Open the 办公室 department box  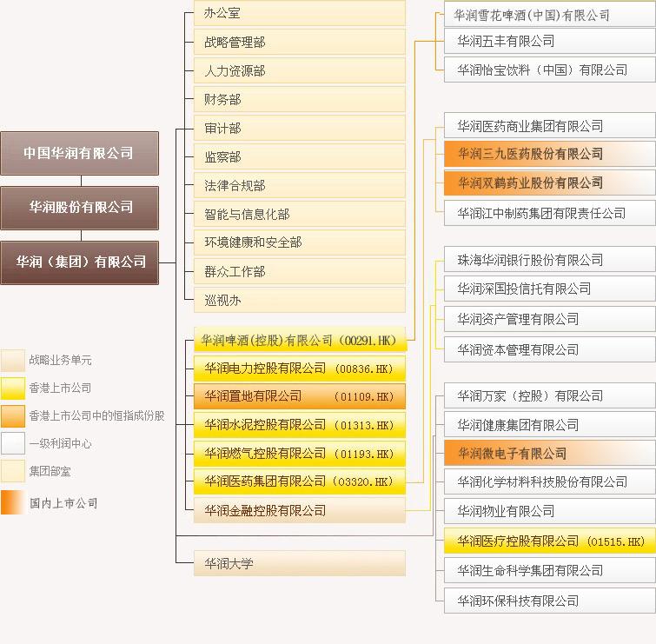pos(300,13)
